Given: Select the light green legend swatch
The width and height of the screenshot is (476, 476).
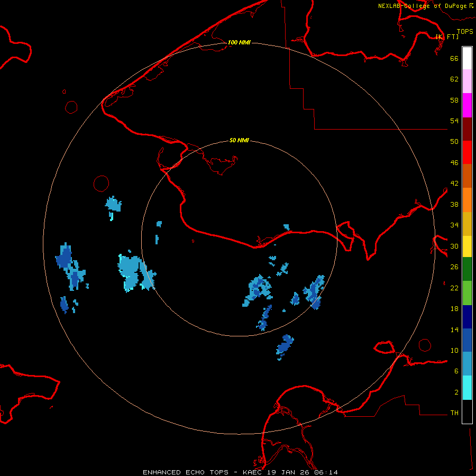Looking at the screenshot, I should tap(467, 293).
